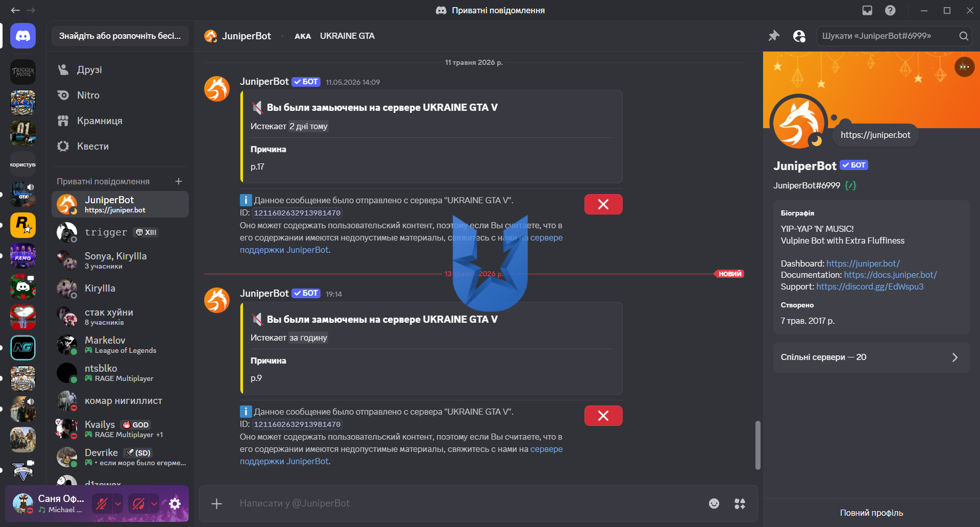Attach a file with plus button
Viewport: 980px width, 527px height.
click(216, 504)
